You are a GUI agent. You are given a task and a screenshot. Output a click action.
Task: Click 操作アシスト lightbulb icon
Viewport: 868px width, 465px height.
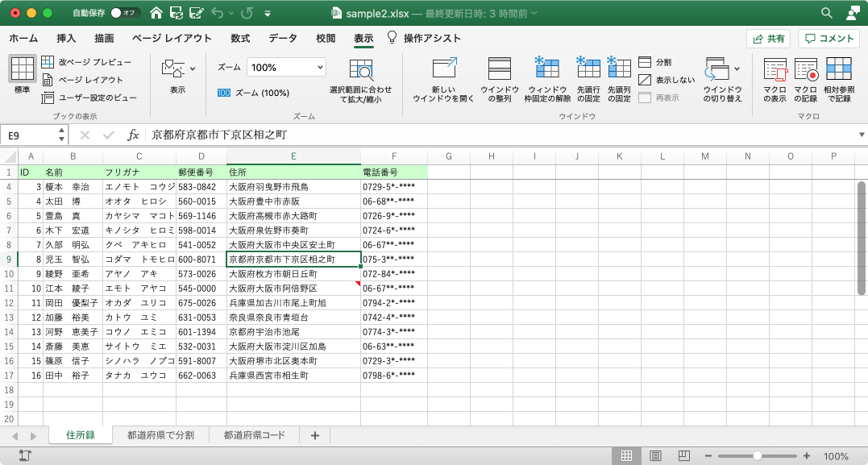click(x=392, y=38)
